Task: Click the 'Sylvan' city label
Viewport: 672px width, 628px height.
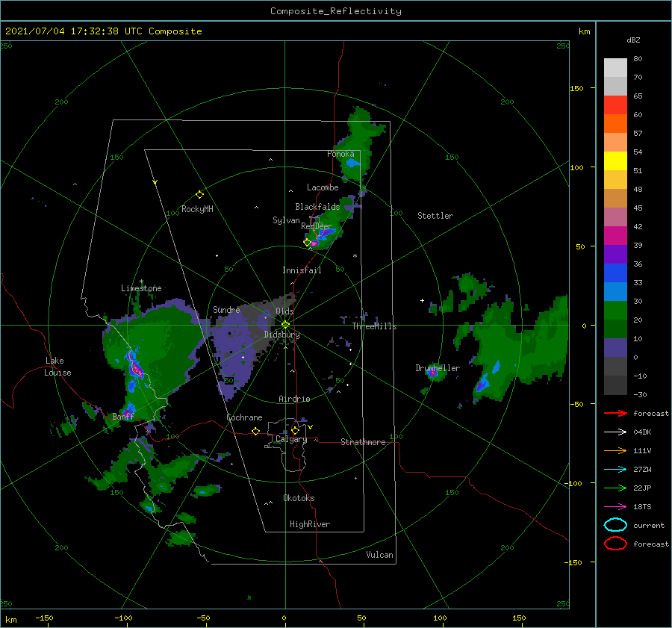Action: tap(286, 220)
